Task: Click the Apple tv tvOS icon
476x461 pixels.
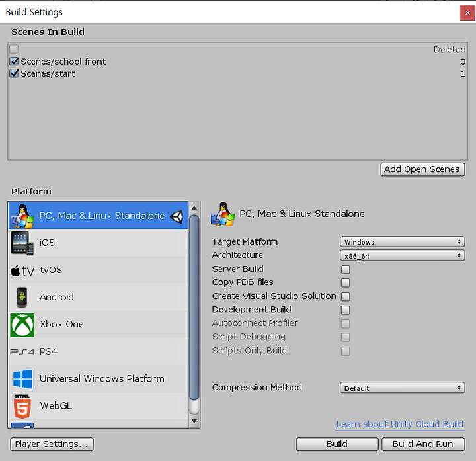Action: [x=22, y=271]
